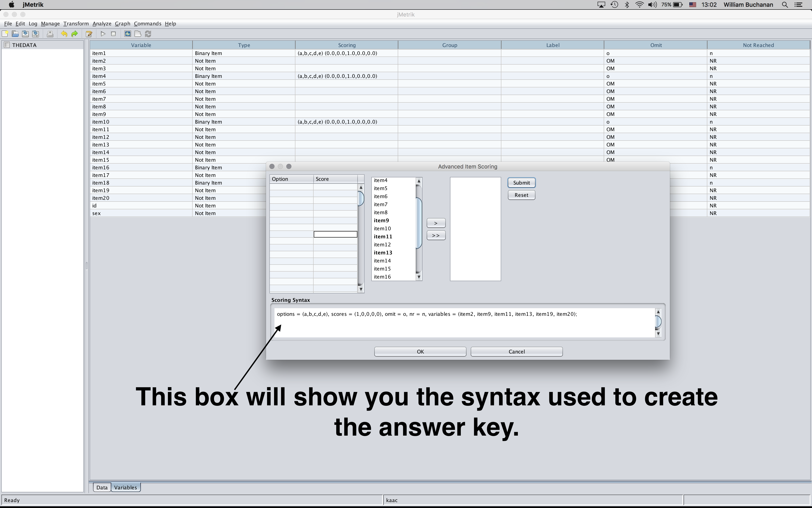The width and height of the screenshot is (812, 508).
Task: Click the active Score cell input
Action: pos(335,234)
